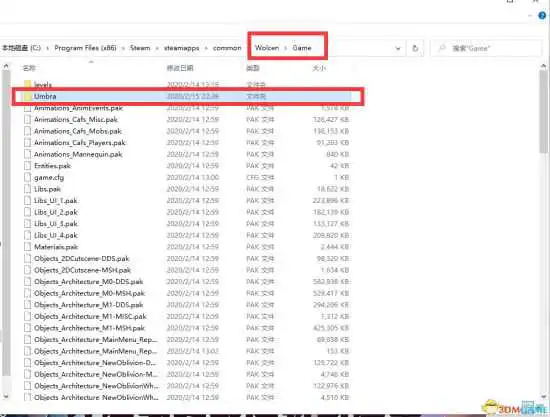
Task: Sort by 修改日期 column header
Action: 180,68
